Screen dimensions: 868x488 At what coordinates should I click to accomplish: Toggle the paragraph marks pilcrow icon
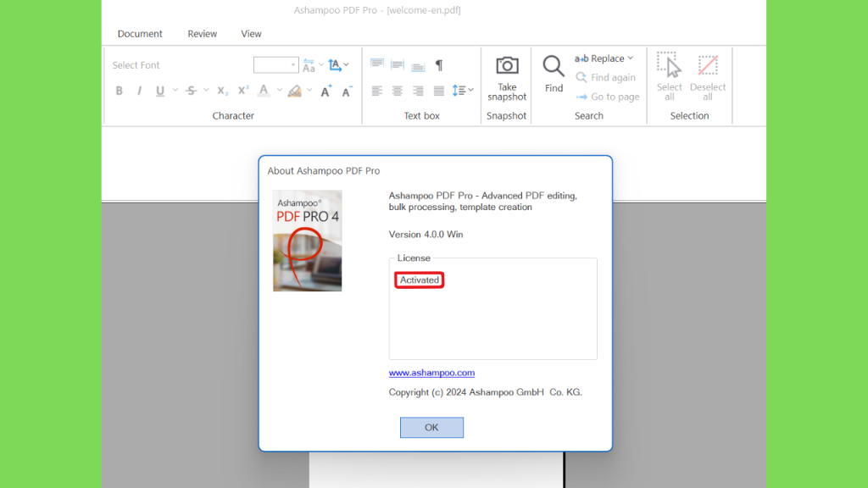coord(439,65)
